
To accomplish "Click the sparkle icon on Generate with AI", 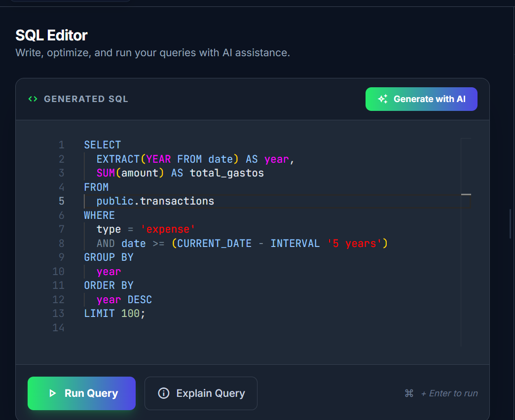I will point(383,99).
